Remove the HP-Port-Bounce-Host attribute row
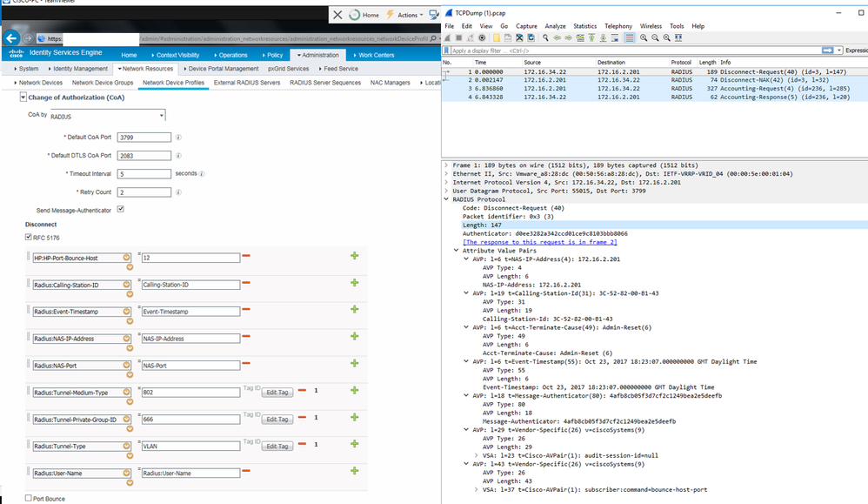Screen dimensions: 868x504 (246, 256)
